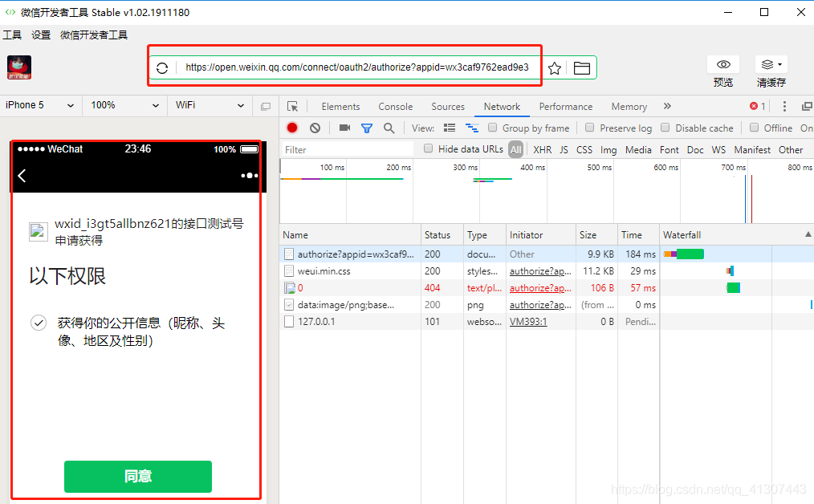Filter requests by JS type
Screen dimensions: 814x504
pyautogui.click(x=564, y=149)
